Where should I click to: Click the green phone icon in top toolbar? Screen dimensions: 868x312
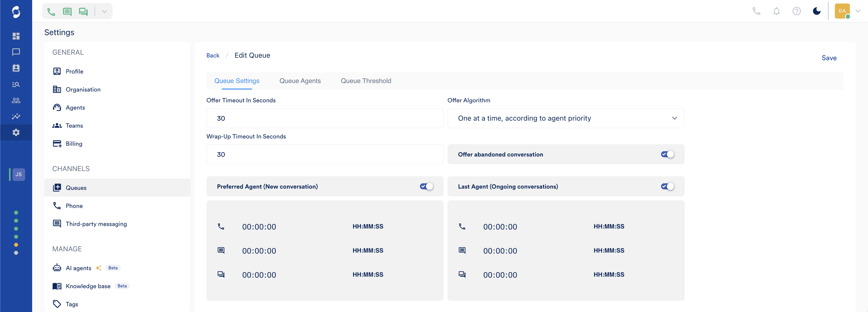coord(51,12)
